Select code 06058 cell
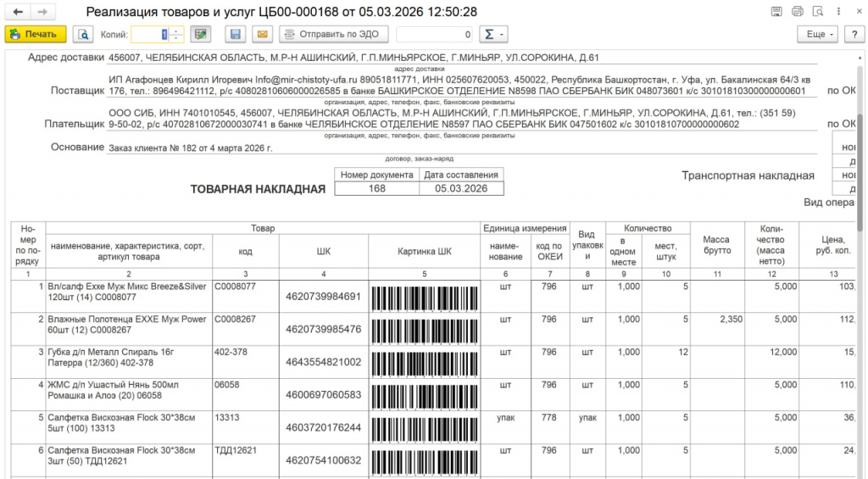Image resolution: width=868 pixels, height=479 pixels. pyautogui.click(x=245, y=395)
